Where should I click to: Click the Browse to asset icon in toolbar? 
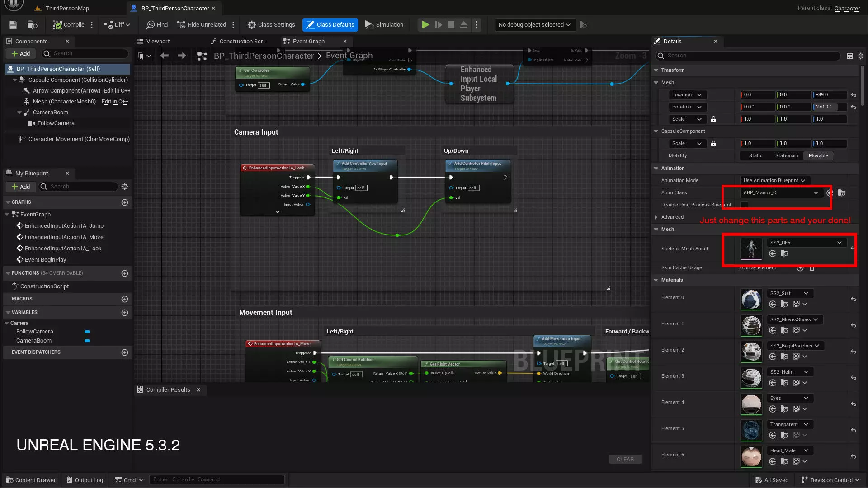coord(33,25)
